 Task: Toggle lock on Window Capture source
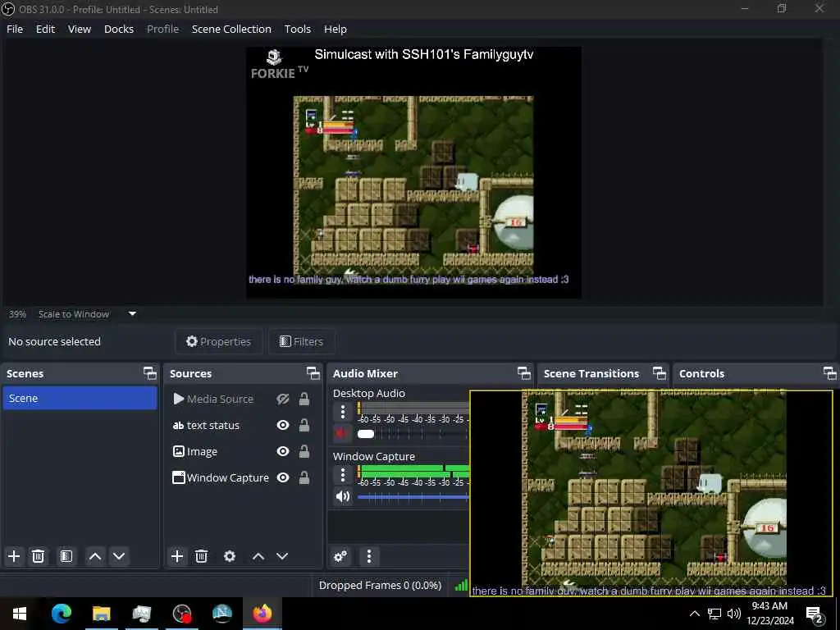[x=304, y=477]
